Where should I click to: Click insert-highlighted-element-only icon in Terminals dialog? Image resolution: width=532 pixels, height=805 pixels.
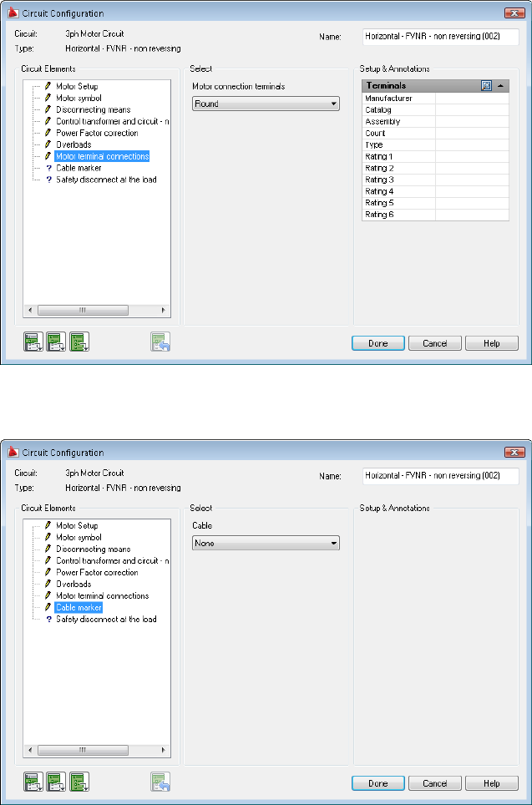33,342
